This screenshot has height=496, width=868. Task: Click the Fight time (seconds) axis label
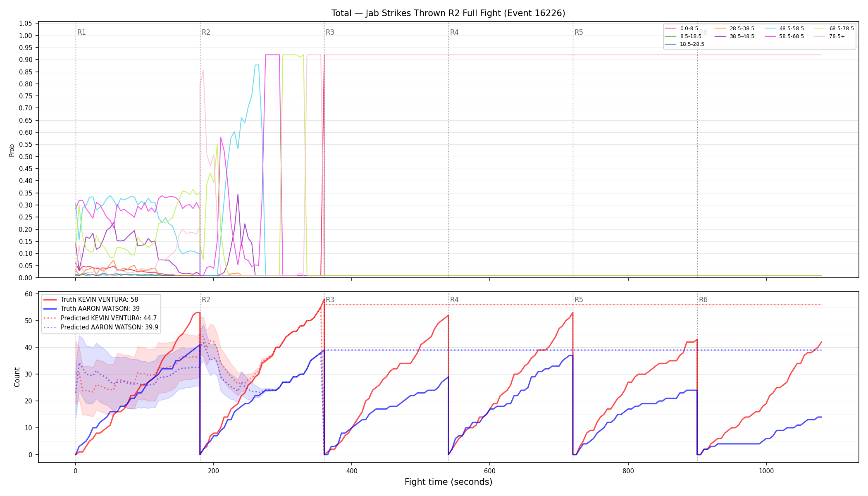tap(448, 482)
